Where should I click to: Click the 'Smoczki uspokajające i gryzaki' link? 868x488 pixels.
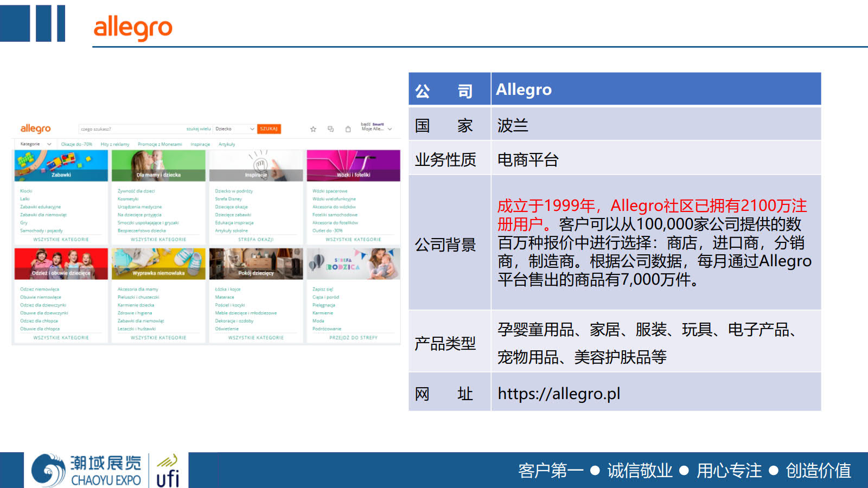pos(148,223)
